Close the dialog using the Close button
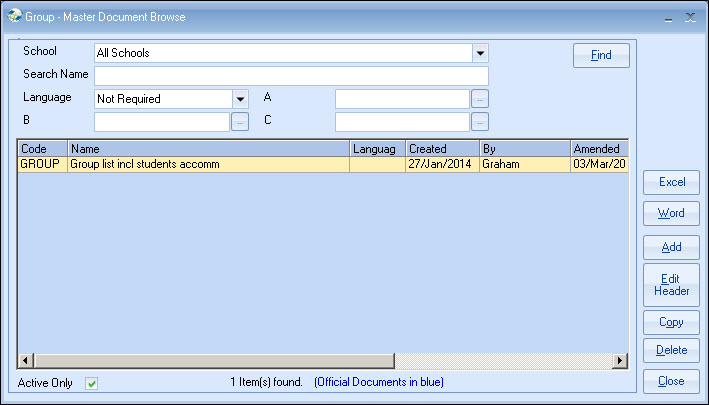 point(671,381)
